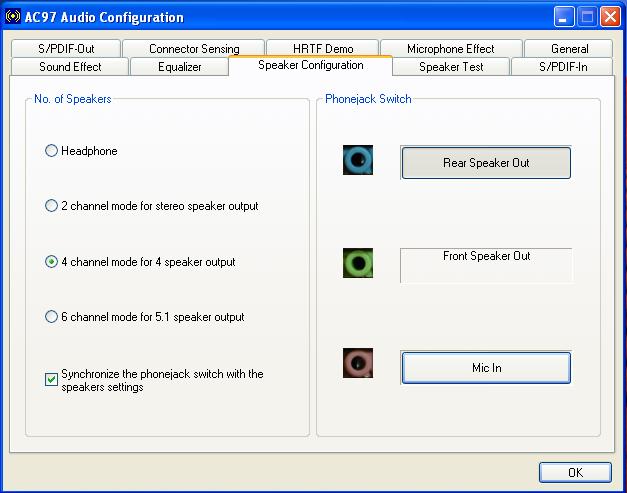Click the blue rear speaker jack icon
Viewport: 627px width, 493px height.
pos(358,160)
